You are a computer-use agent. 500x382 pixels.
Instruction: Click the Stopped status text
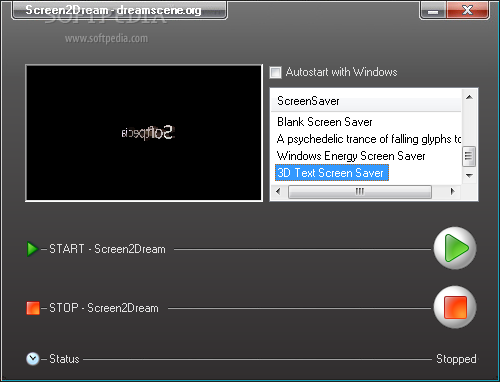[456, 359]
